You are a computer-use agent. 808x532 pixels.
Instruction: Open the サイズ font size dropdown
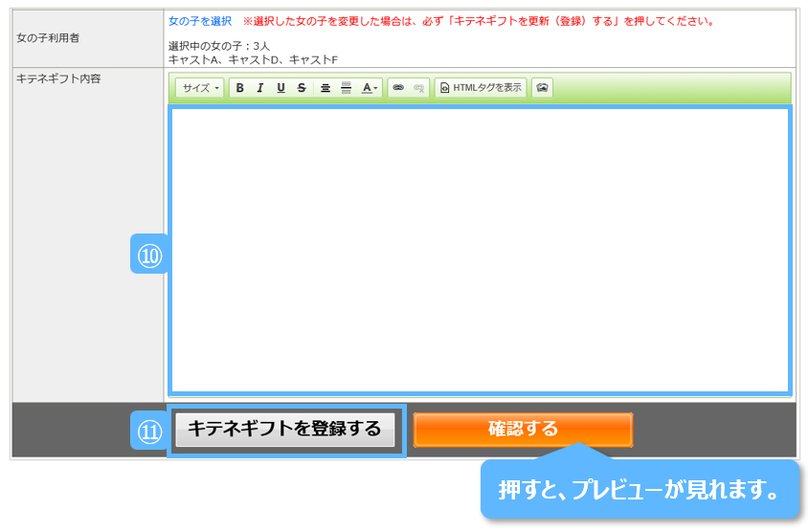pos(200,88)
